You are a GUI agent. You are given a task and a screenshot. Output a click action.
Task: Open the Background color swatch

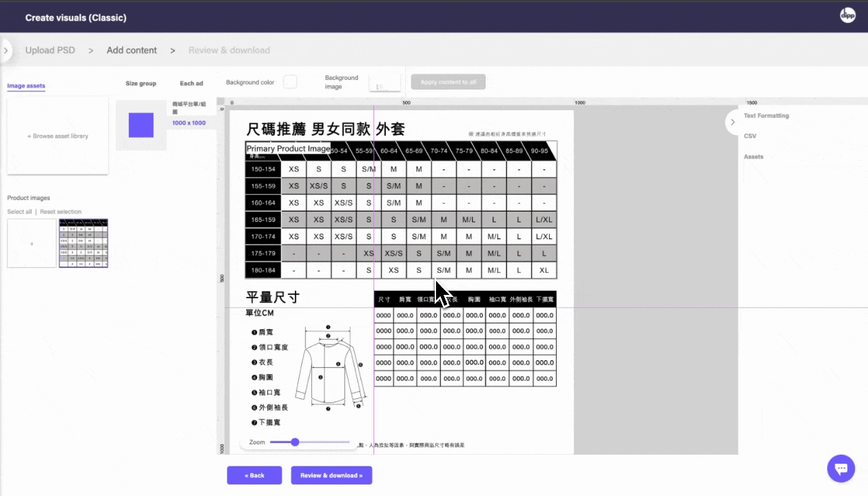290,81
